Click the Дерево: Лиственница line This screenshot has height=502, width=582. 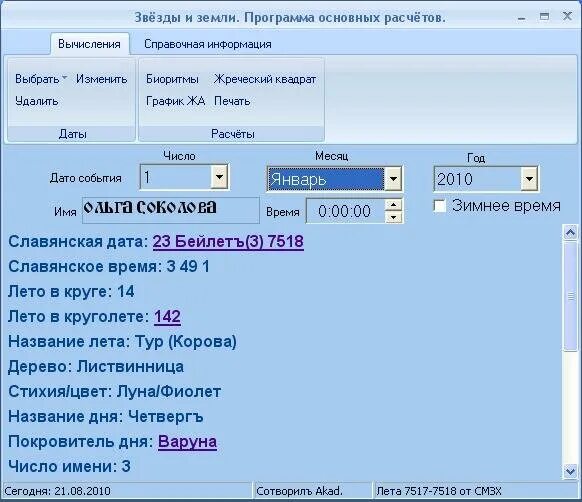click(x=96, y=366)
